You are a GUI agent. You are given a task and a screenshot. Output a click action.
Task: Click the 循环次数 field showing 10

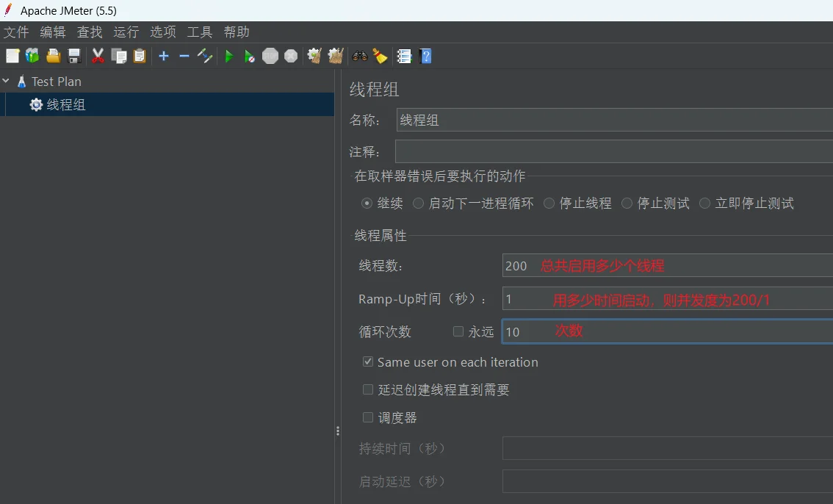[x=668, y=331]
